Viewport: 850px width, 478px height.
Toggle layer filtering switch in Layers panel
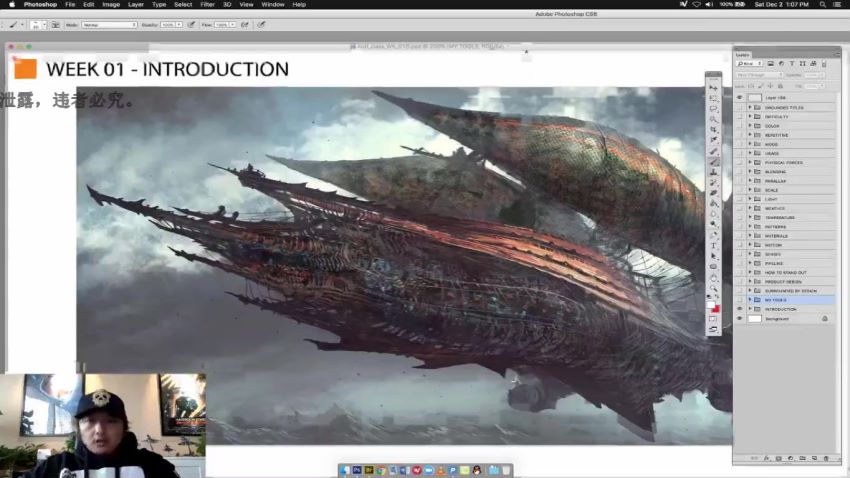click(824, 64)
